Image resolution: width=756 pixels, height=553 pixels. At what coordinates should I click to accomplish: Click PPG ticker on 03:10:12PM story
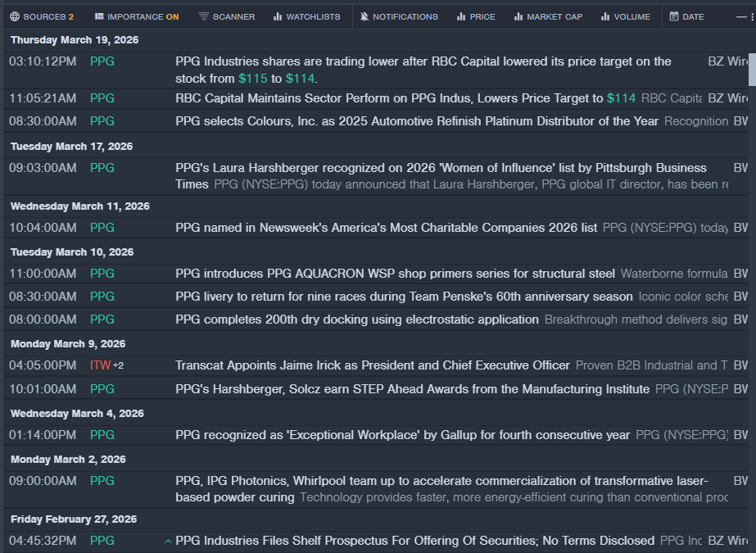(x=102, y=61)
